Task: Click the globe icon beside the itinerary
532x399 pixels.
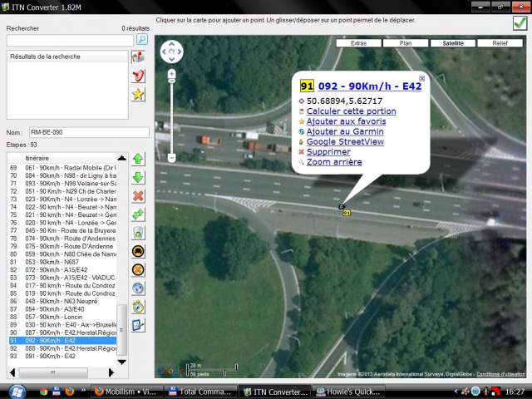Action: pos(138,288)
